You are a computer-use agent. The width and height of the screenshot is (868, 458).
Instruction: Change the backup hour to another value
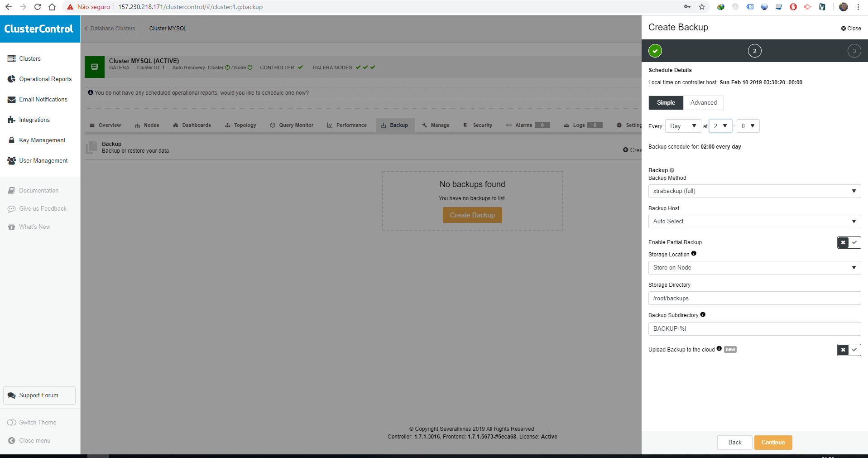point(720,126)
